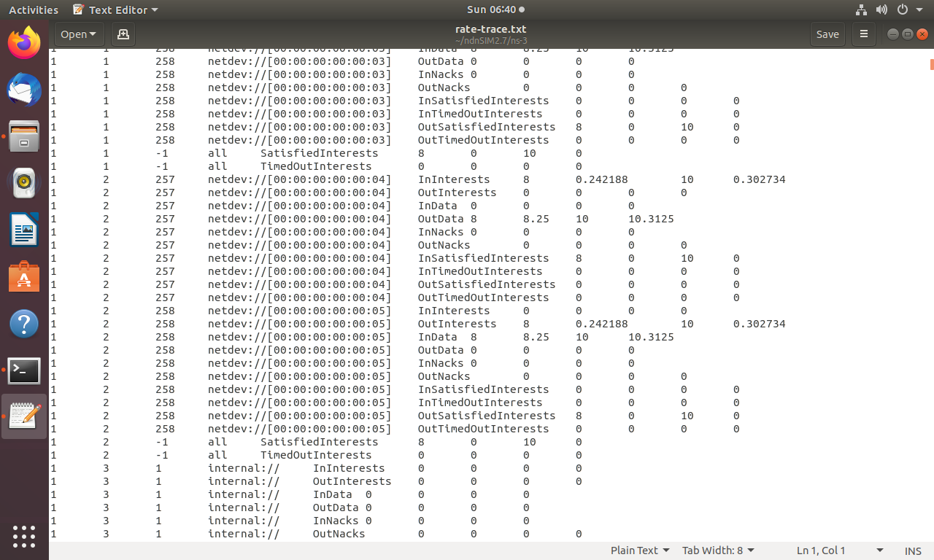The width and height of the screenshot is (934, 560).
Task: Click the power status icon in top bar
Action: (x=903, y=9)
